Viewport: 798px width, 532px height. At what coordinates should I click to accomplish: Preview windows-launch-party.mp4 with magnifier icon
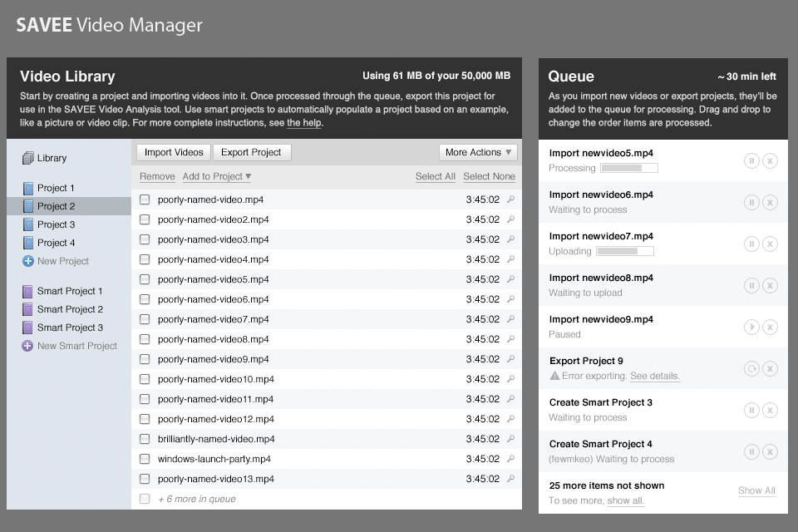click(x=510, y=459)
